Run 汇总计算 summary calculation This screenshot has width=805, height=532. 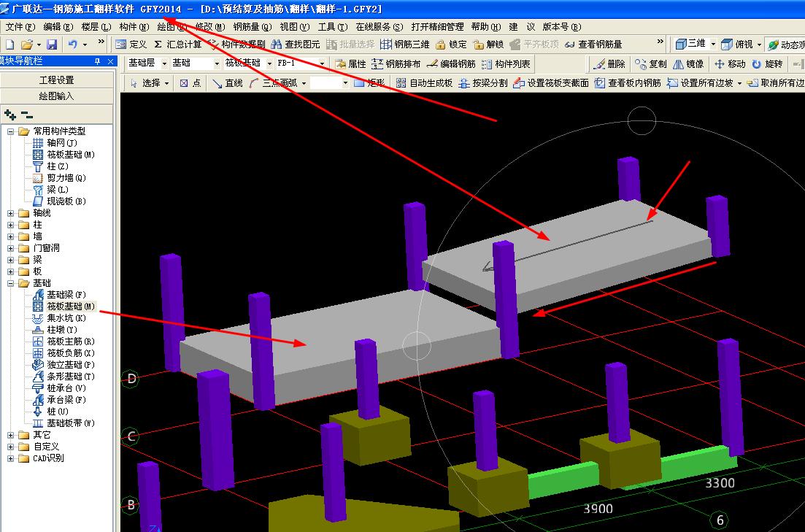(178, 45)
